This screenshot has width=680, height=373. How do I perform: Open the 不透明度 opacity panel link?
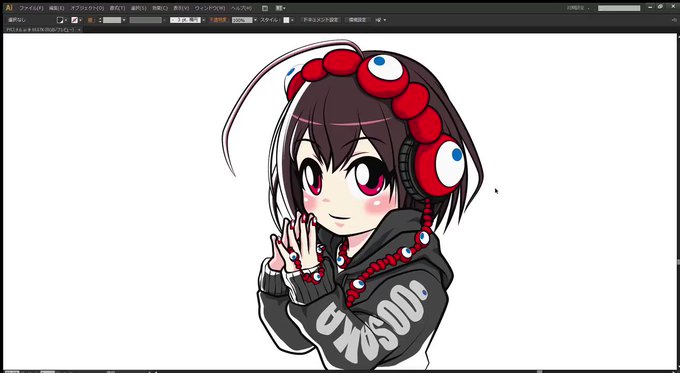coord(218,20)
